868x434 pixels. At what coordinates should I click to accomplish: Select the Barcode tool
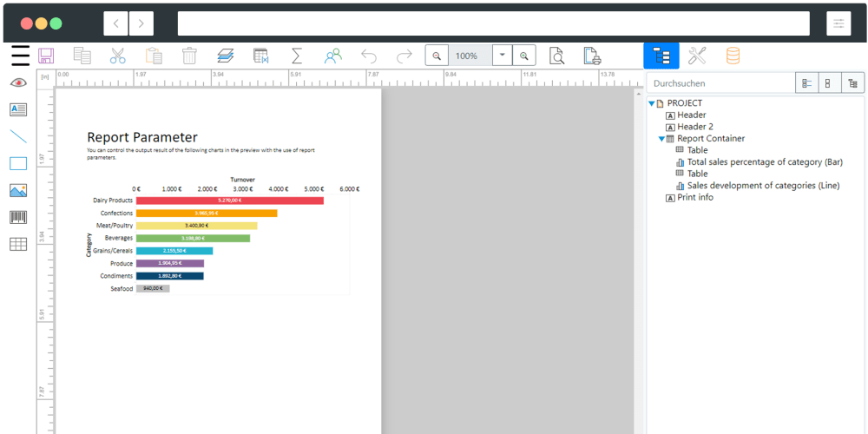(x=18, y=217)
